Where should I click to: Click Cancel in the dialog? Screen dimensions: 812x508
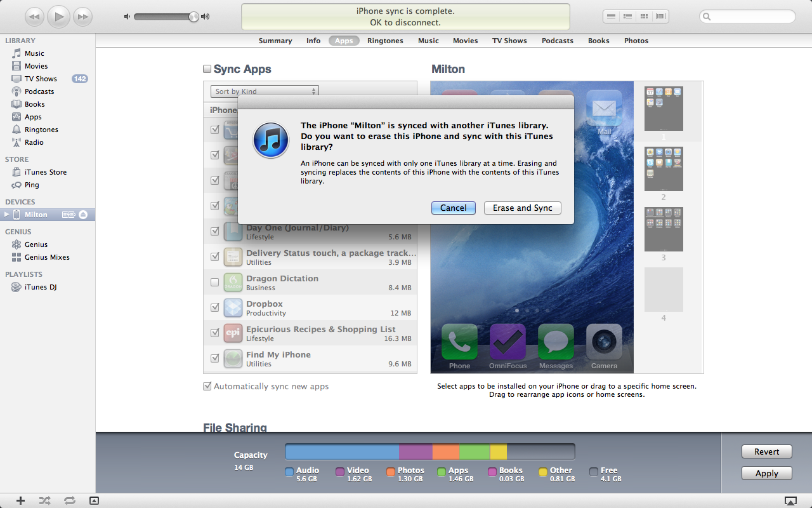(x=454, y=208)
